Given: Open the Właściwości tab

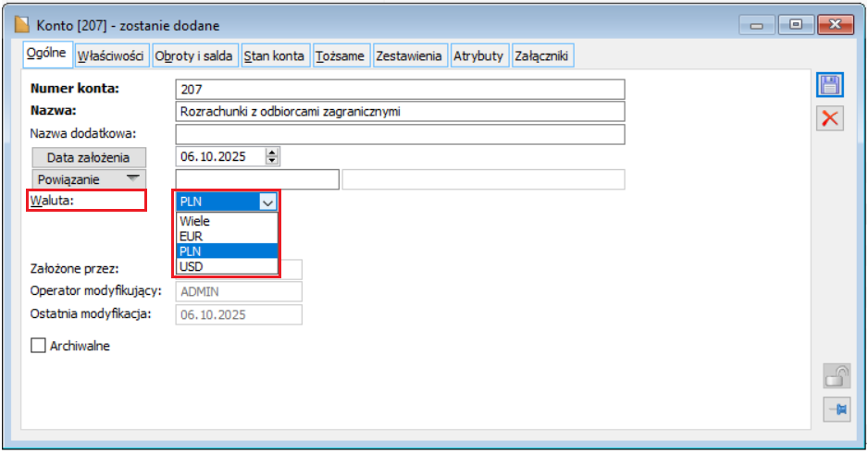Looking at the screenshot, I should tap(111, 55).
